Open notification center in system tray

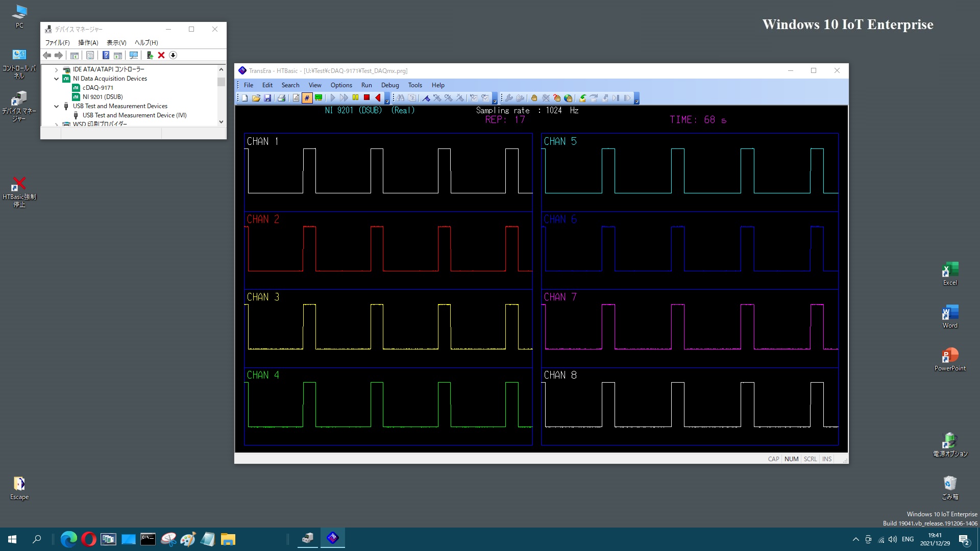[964, 539]
